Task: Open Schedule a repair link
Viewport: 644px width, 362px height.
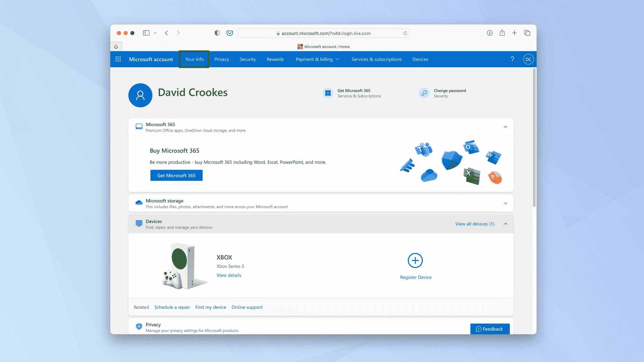Action: click(x=172, y=307)
